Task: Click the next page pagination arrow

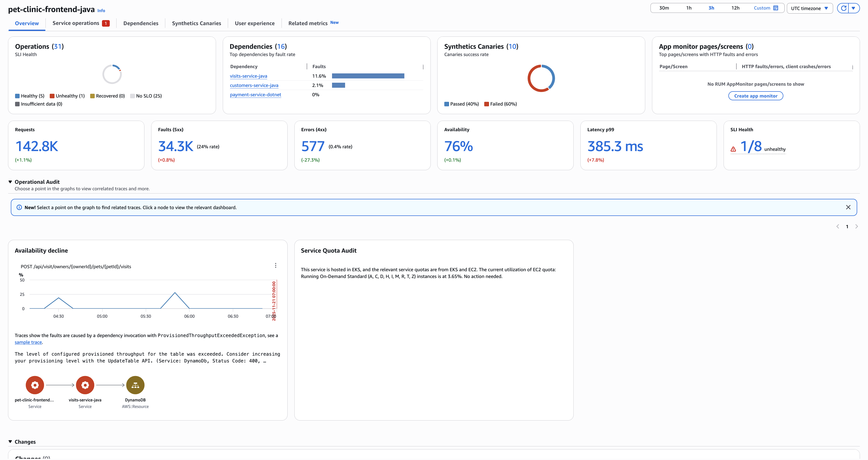Action: (857, 226)
